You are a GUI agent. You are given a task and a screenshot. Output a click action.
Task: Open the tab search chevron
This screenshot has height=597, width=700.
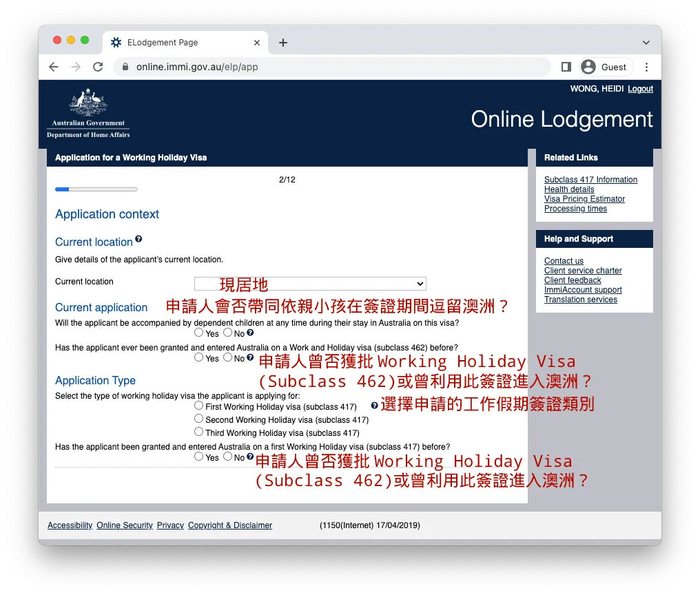tap(646, 43)
